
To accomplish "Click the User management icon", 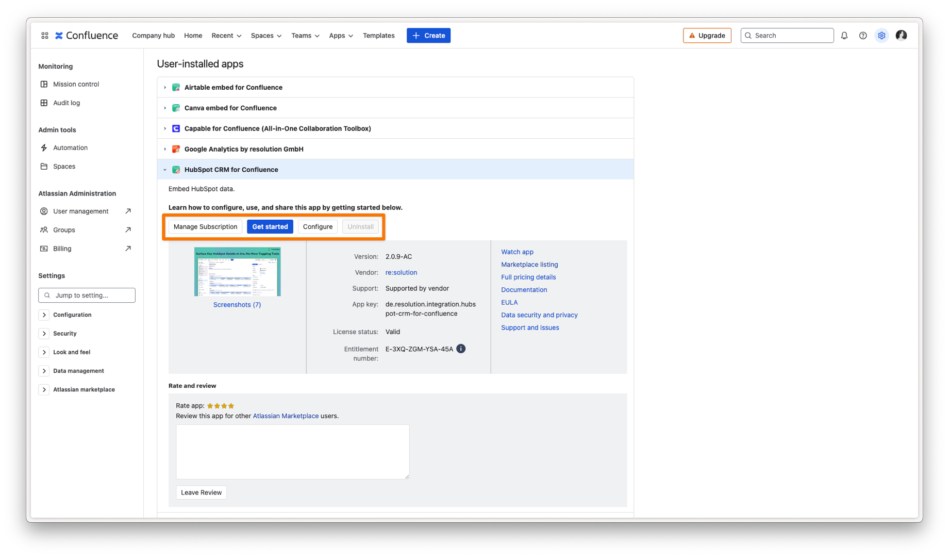I will pos(44,211).
